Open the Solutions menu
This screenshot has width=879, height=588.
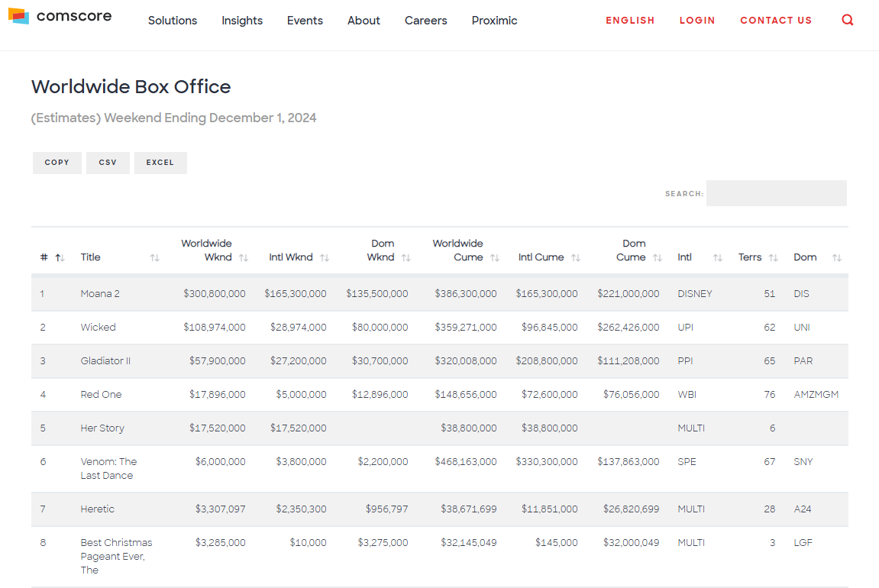tap(173, 21)
